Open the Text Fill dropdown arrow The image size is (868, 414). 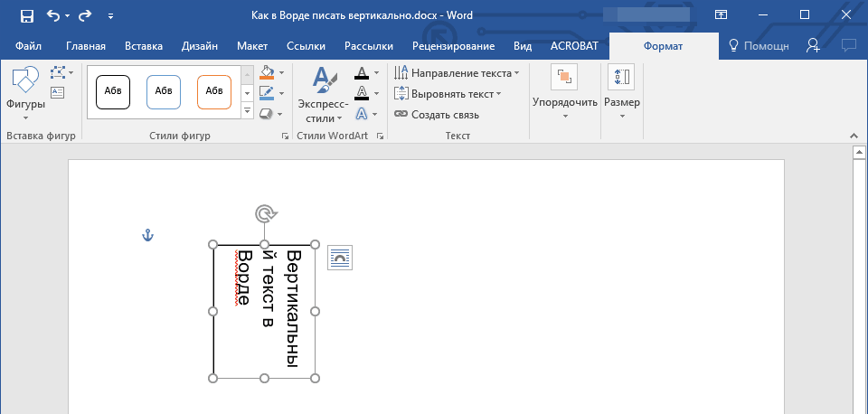(x=376, y=72)
